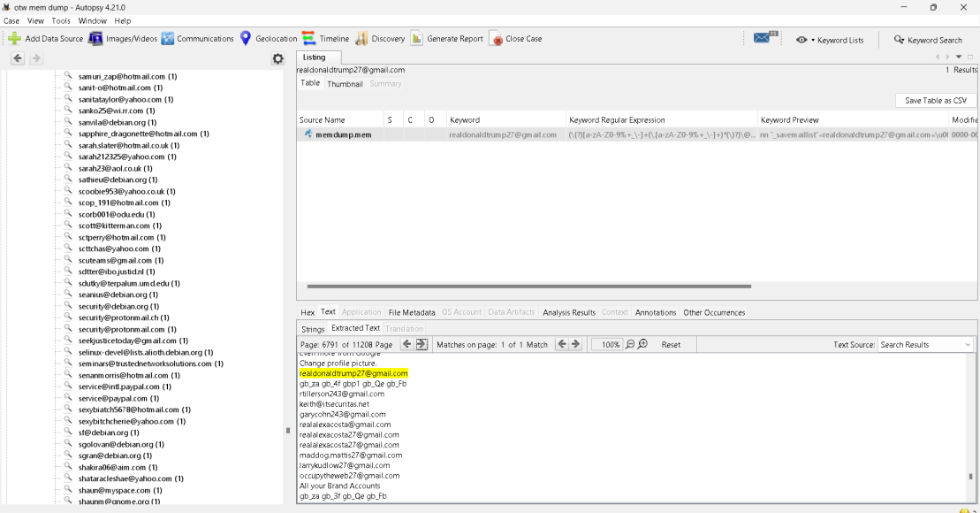This screenshot has width=980, height=513.
Task: Click search icon beside security@debian.org
Action: 68,306
